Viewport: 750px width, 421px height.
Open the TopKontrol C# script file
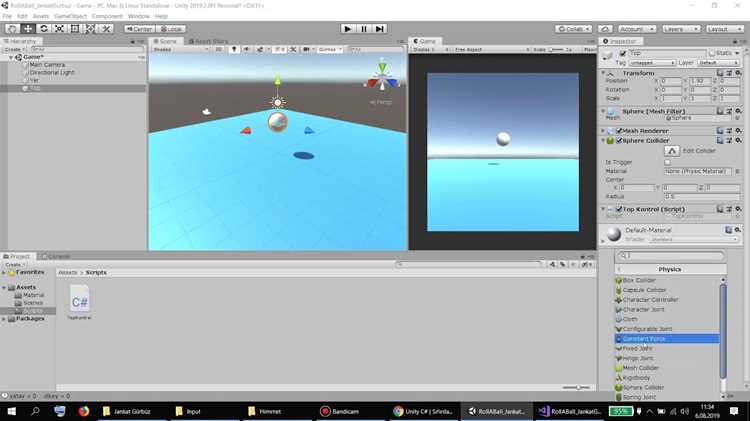coord(79,302)
